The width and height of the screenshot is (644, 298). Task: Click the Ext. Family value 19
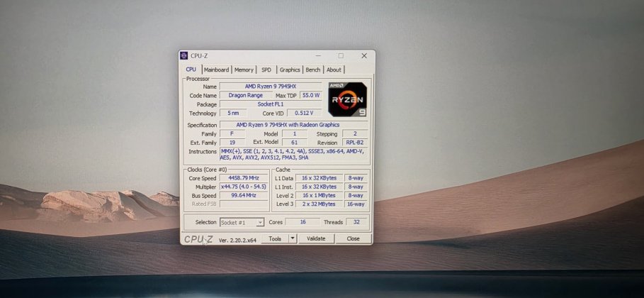[x=232, y=143]
